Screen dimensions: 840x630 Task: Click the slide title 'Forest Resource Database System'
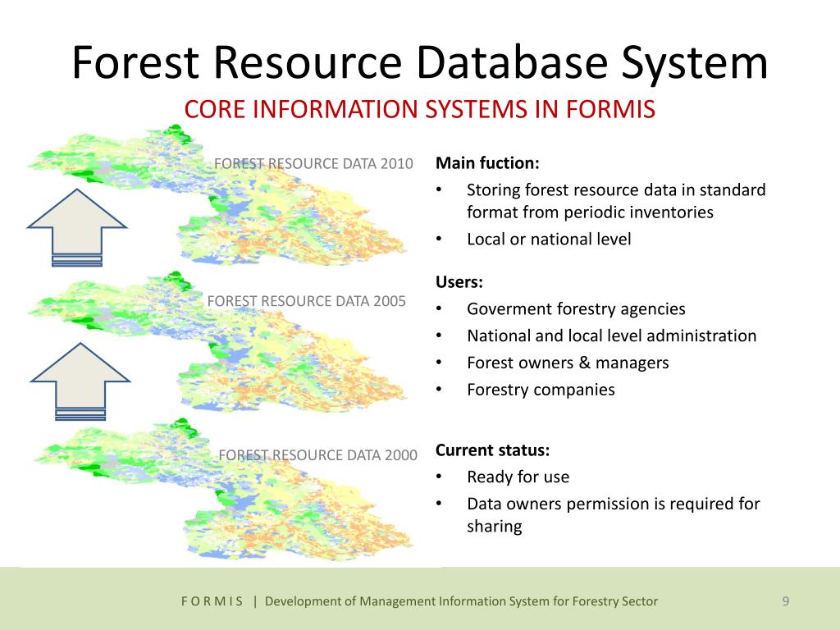[420, 63]
